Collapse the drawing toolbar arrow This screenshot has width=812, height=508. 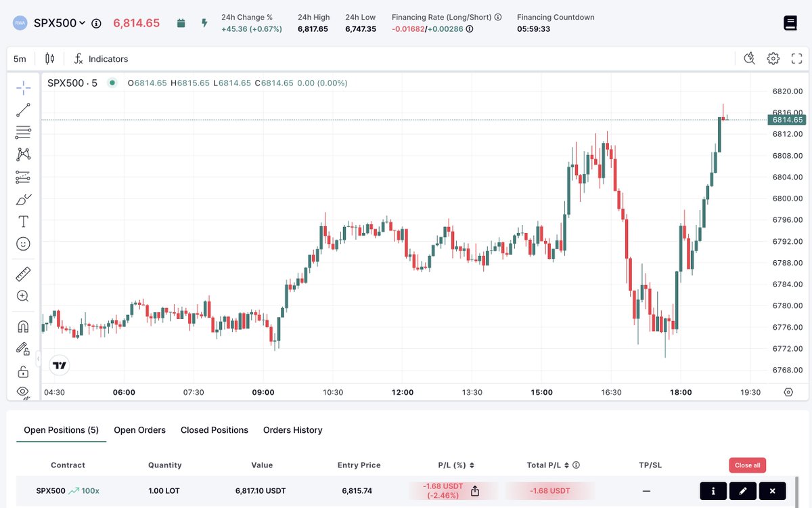[39, 359]
